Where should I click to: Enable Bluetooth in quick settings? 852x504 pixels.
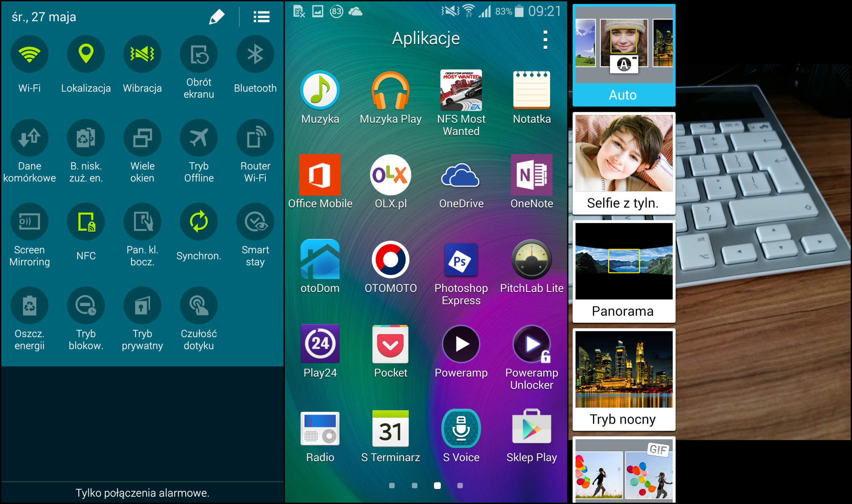coord(255,54)
